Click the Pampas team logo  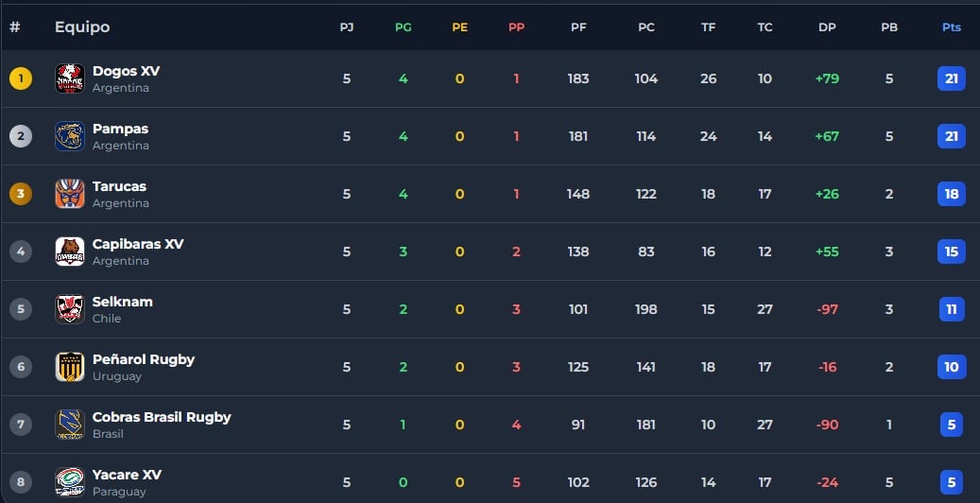point(70,136)
